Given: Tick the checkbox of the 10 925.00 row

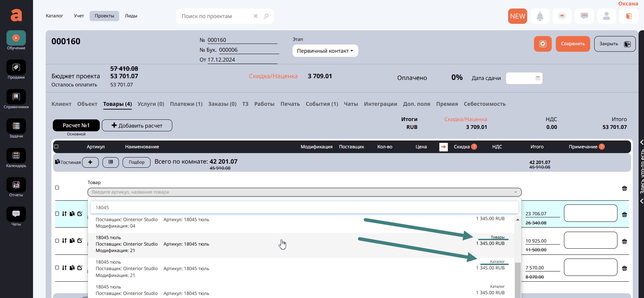Looking at the screenshot, I should pos(57,241).
